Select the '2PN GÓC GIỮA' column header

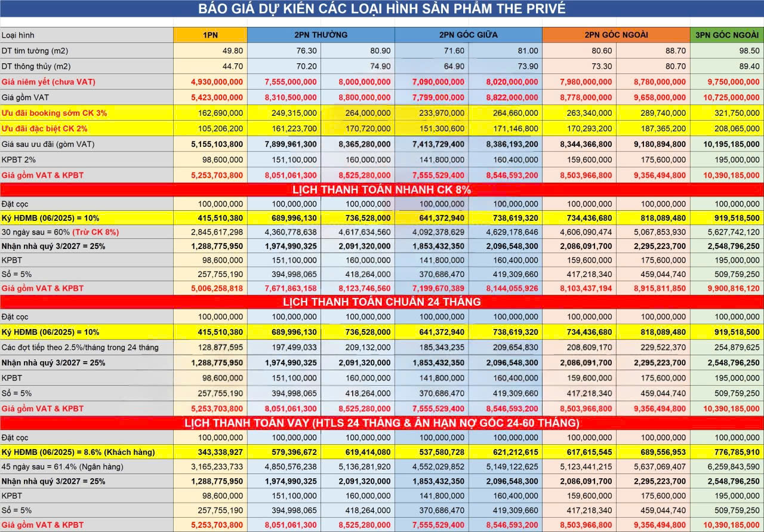pos(468,35)
